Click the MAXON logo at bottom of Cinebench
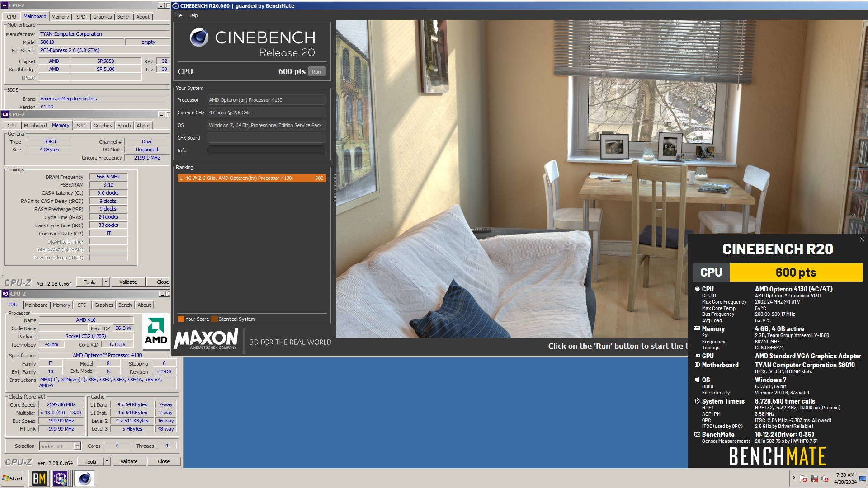Screen dimensions: 868x488 (x=206, y=339)
